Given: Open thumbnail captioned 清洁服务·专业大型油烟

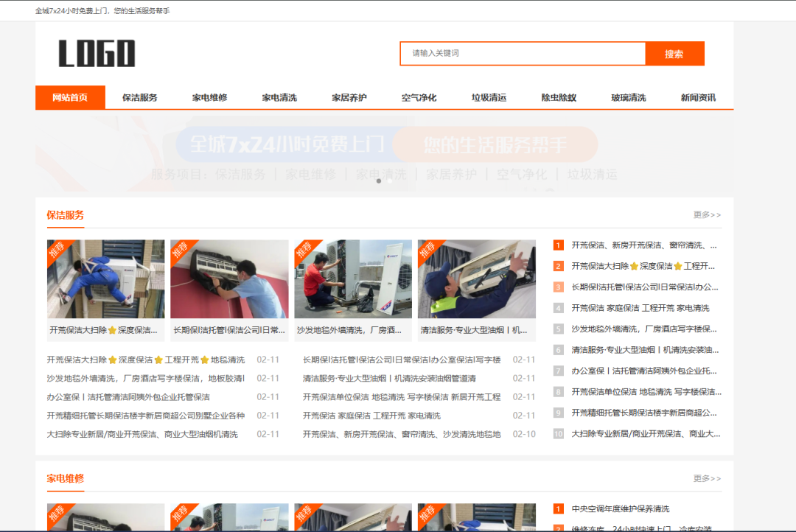Looking at the screenshot, I should click(477, 279).
